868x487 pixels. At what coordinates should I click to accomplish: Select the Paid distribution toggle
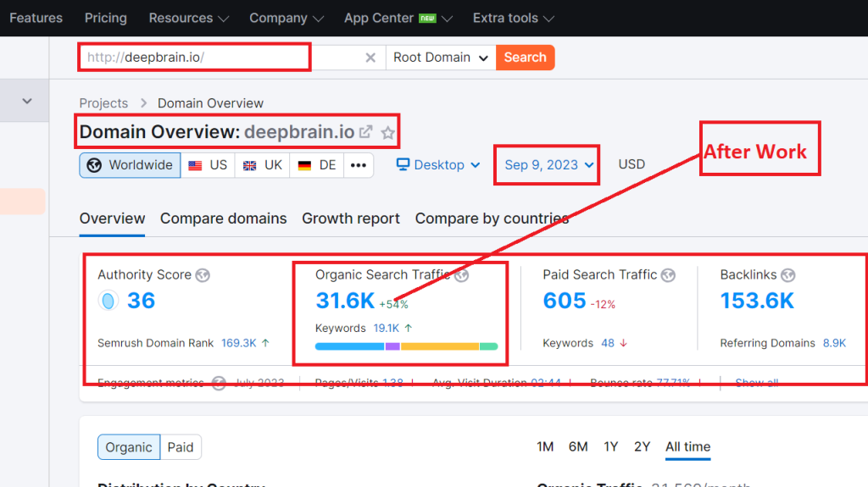181,447
